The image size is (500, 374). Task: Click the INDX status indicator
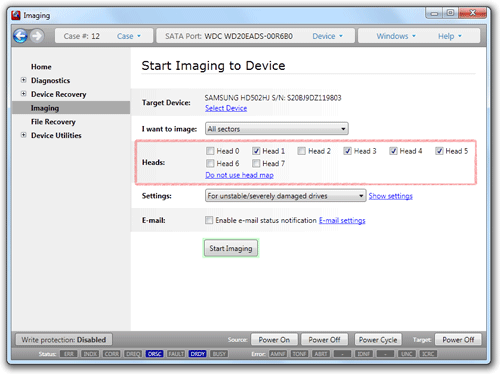point(90,354)
